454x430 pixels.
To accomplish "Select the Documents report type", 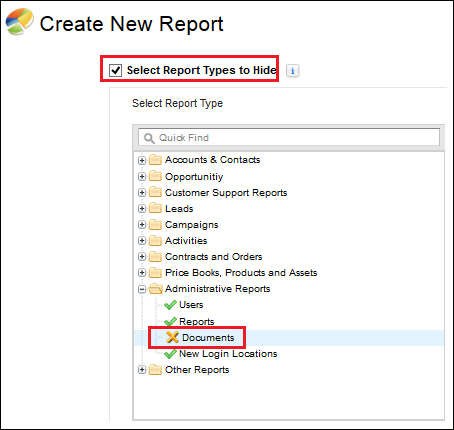I will (208, 338).
